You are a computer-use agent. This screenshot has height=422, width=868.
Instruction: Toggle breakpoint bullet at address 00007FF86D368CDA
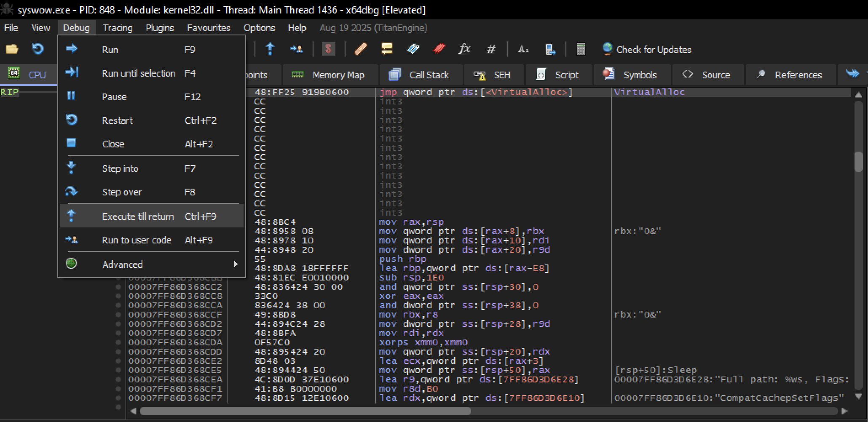point(118,342)
